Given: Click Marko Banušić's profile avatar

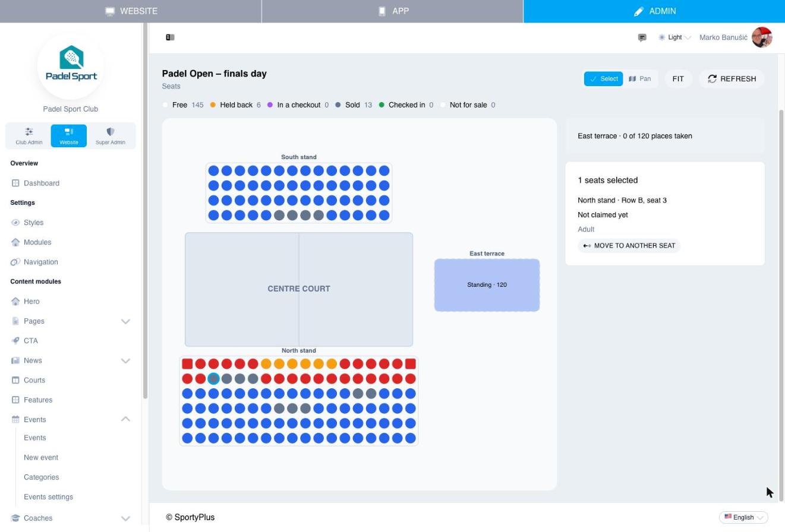Looking at the screenshot, I should [762, 37].
